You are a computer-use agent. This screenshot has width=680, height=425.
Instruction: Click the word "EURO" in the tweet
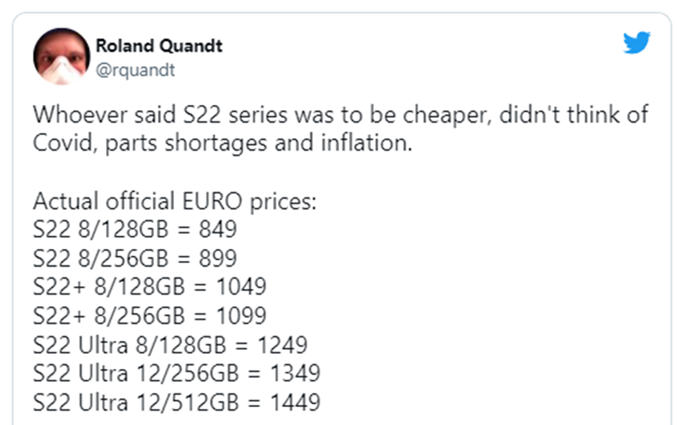point(212,201)
